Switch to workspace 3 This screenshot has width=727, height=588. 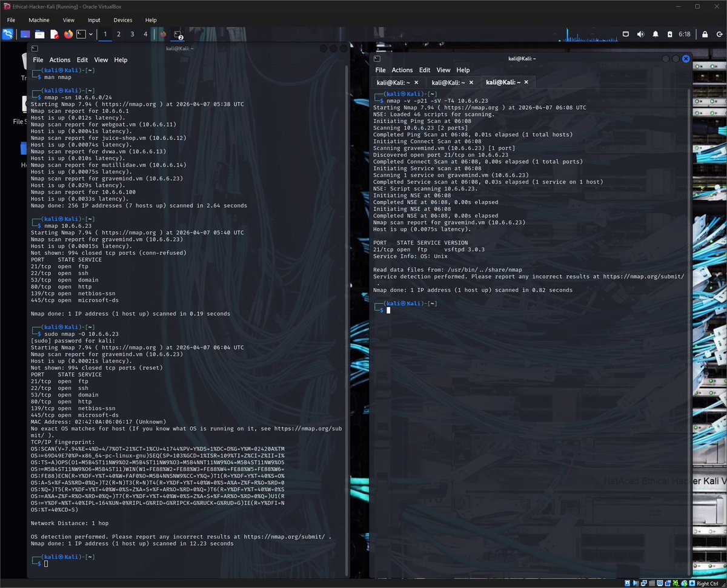pos(132,35)
